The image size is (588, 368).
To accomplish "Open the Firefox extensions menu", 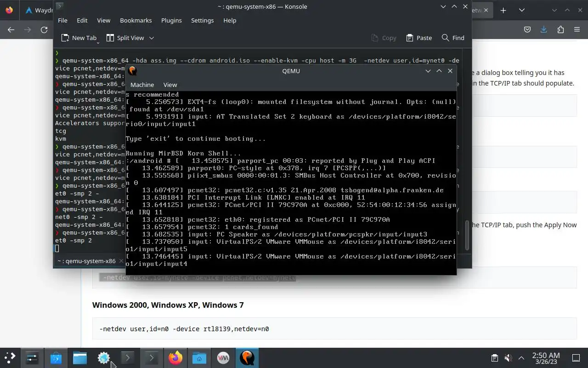I will [560, 29].
